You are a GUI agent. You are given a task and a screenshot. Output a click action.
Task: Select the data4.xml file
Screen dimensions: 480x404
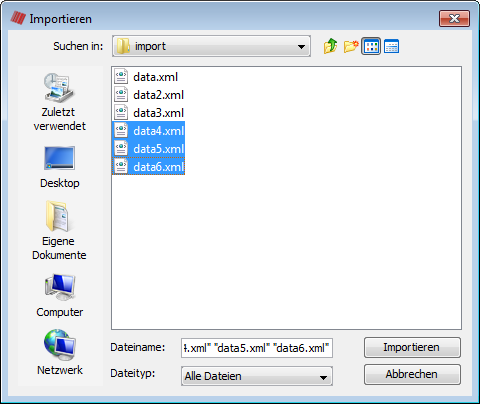click(x=149, y=131)
